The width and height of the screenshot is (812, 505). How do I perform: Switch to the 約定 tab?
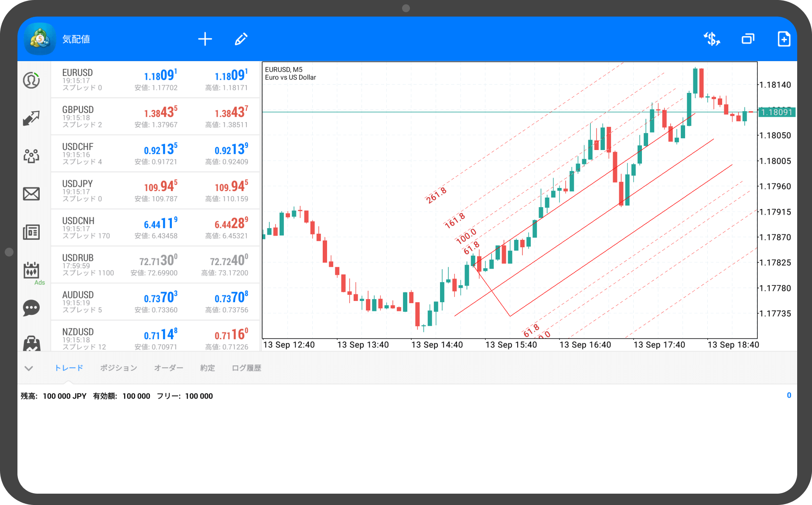point(208,368)
